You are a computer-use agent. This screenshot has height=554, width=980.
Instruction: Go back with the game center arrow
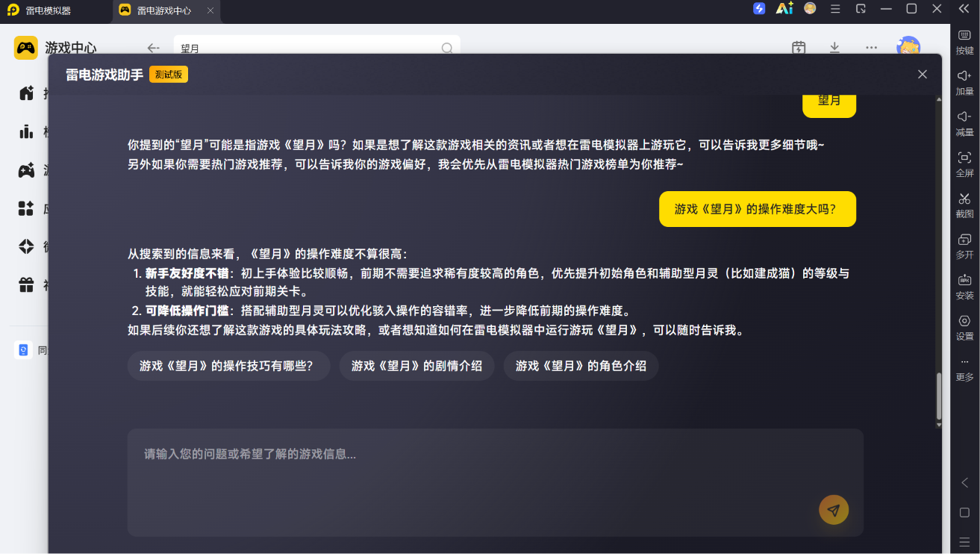(x=153, y=48)
